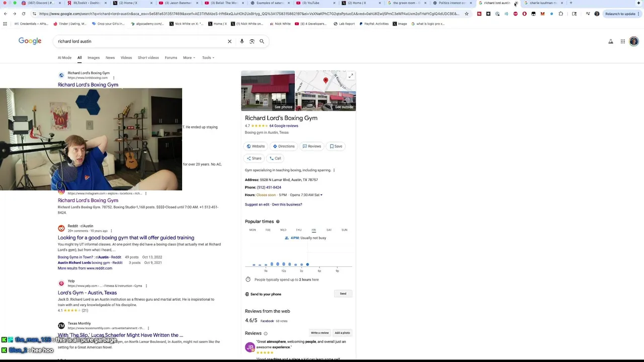Switch to Videos results tab
644x362 pixels.
coord(126,58)
